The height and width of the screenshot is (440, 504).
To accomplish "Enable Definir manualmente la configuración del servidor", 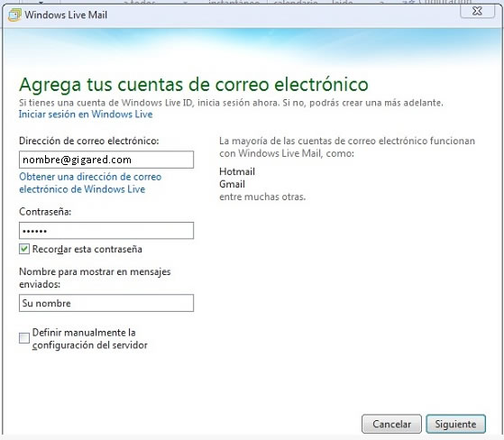I will click(x=24, y=338).
